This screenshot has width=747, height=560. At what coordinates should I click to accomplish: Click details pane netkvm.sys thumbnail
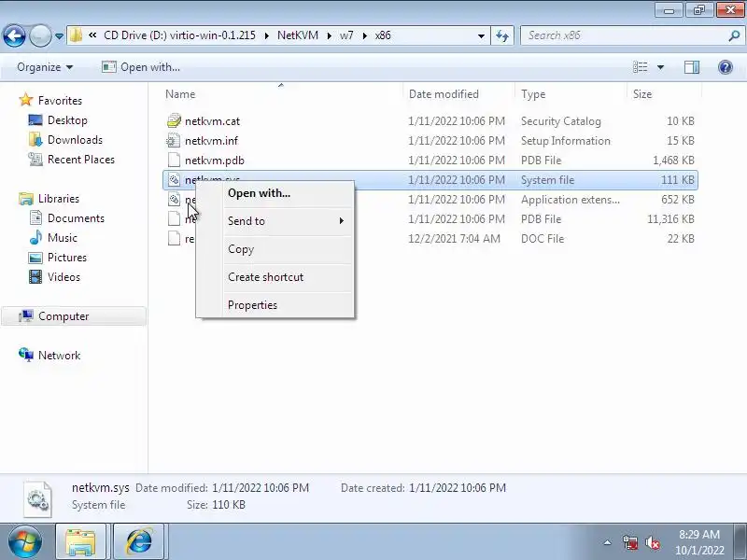pyautogui.click(x=37, y=499)
